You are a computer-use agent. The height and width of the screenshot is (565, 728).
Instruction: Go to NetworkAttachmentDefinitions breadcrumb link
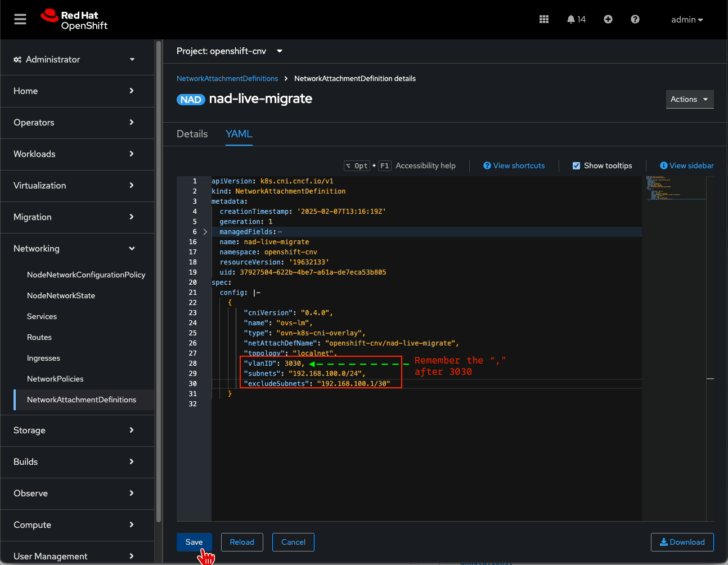(227, 79)
